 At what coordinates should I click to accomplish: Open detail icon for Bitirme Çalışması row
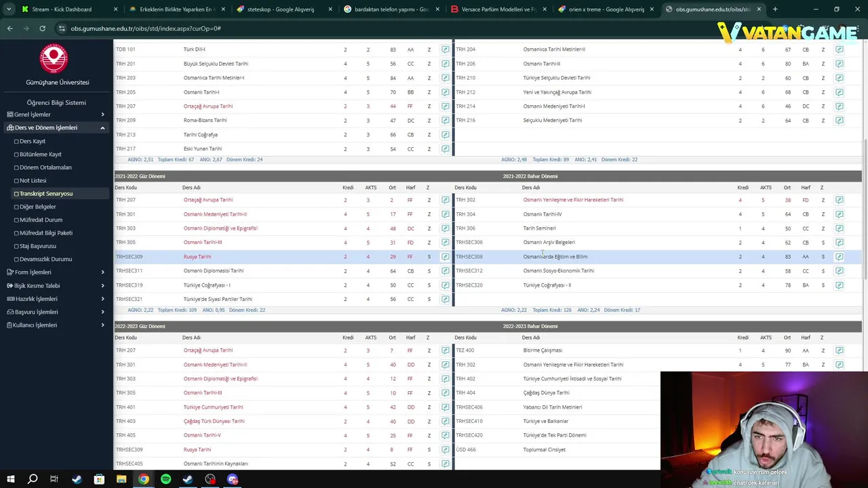pyautogui.click(x=839, y=350)
